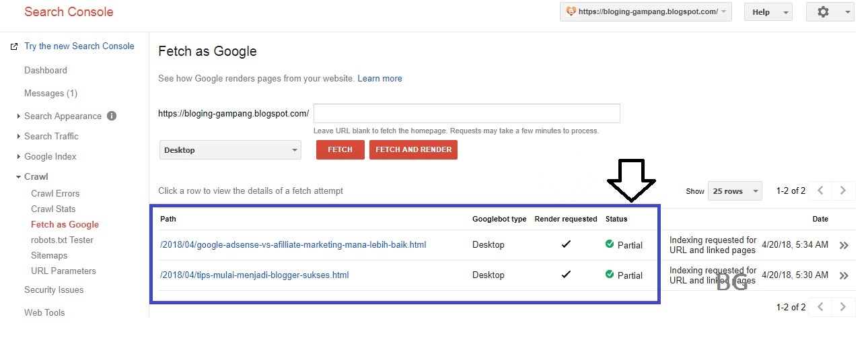Open details arrows for the 5:30 AM fetch
Viewport: 868px width, 342px height.
[844, 275]
